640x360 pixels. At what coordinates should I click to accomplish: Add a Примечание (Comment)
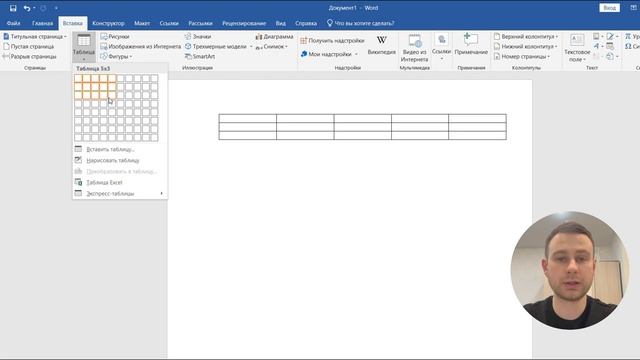471,44
